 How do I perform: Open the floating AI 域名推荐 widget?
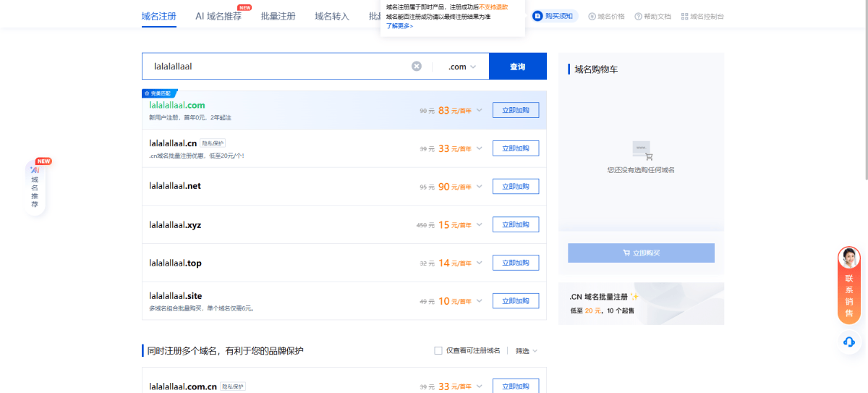[x=35, y=188]
